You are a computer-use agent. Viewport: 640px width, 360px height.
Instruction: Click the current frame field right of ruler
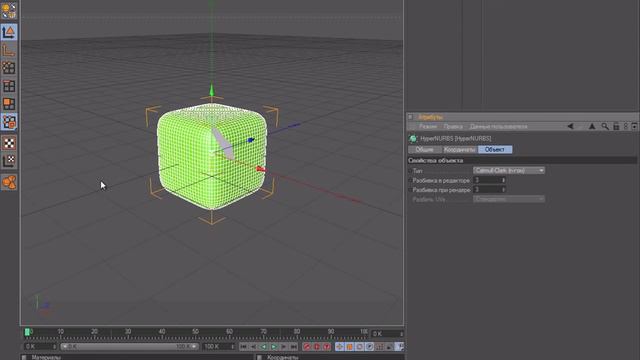(x=387, y=334)
